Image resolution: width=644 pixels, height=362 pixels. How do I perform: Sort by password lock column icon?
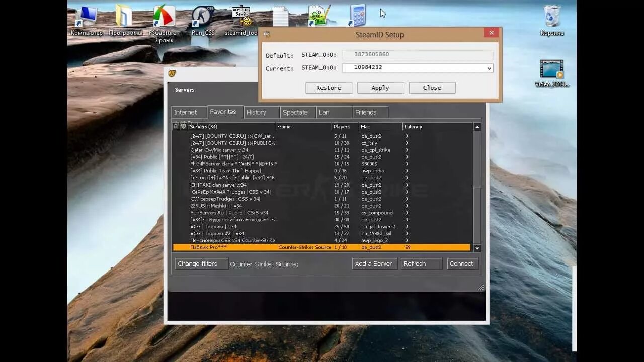click(176, 127)
